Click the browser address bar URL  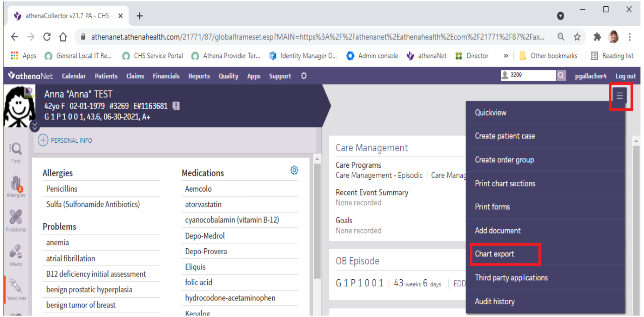[318, 37]
